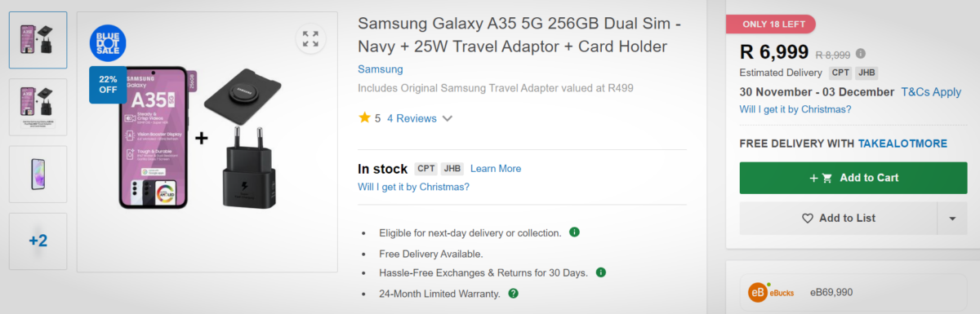Click the Blue Dot Sale badge

(107, 43)
